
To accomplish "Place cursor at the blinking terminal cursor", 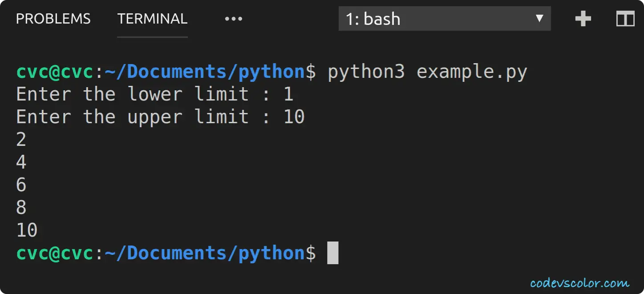I will (x=332, y=252).
